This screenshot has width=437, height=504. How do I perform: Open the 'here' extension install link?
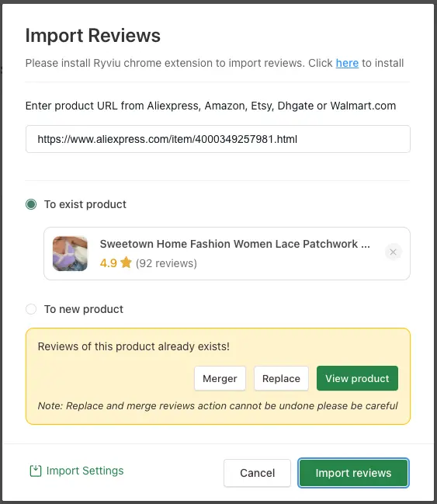point(347,63)
